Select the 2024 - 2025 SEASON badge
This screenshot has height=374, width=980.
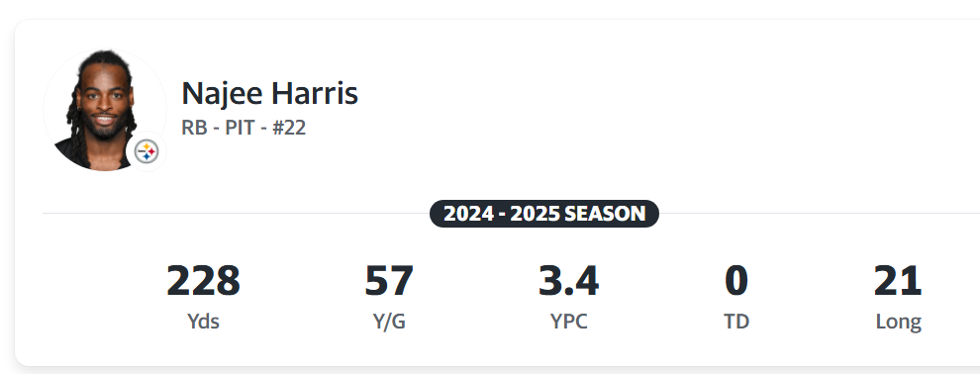pyautogui.click(x=544, y=214)
